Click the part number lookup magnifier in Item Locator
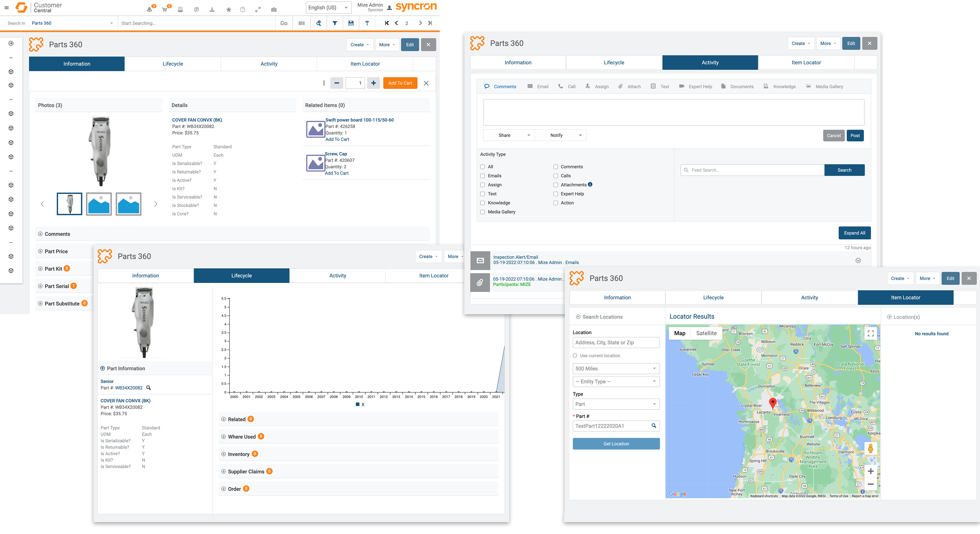This screenshot has height=534, width=980. coord(654,426)
